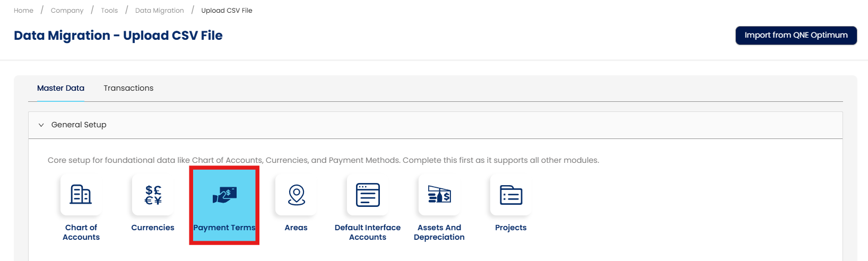
Task: Click the Currencies text label
Action: (x=153, y=228)
